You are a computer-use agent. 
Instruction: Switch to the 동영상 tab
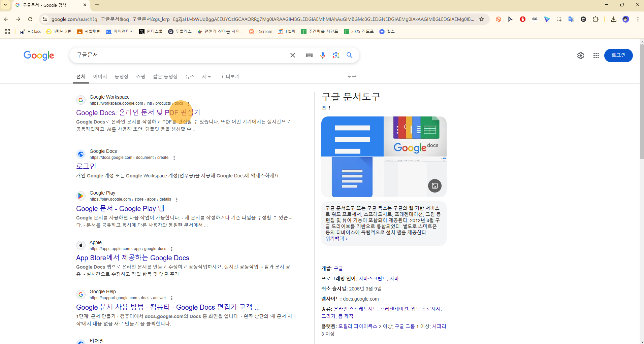(x=122, y=76)
